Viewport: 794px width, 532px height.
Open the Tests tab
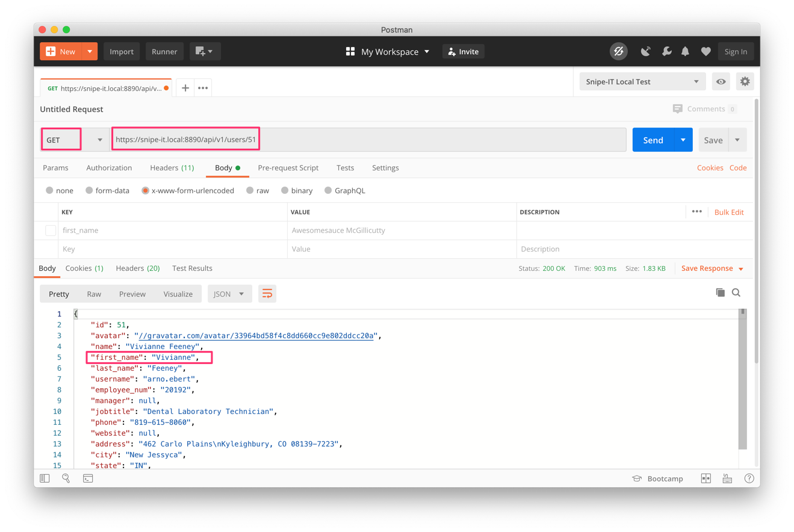click(x=345, y=168)
